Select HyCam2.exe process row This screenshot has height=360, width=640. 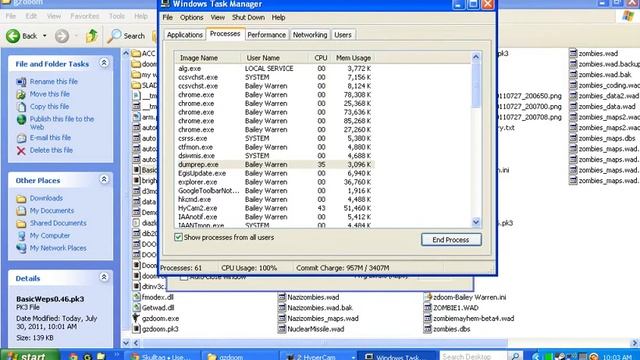point(274,208)
